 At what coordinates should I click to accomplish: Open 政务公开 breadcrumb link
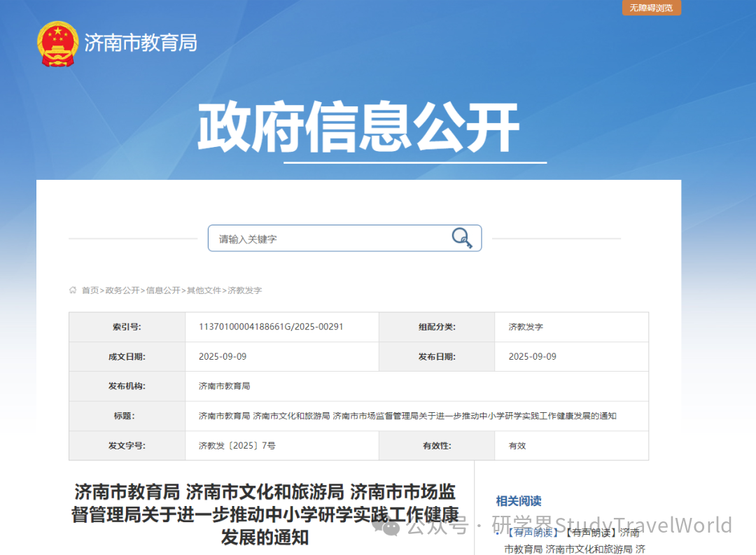click(x=122, y=290)
